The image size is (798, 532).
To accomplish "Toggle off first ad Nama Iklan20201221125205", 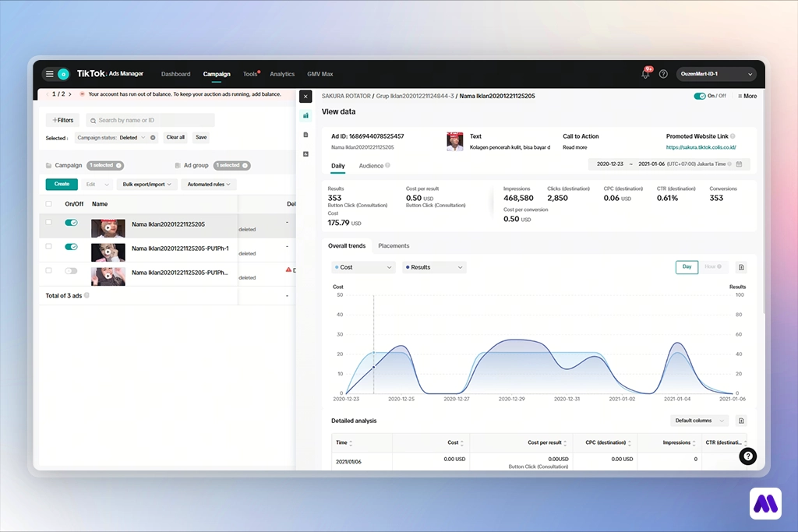I will (71, 223).
